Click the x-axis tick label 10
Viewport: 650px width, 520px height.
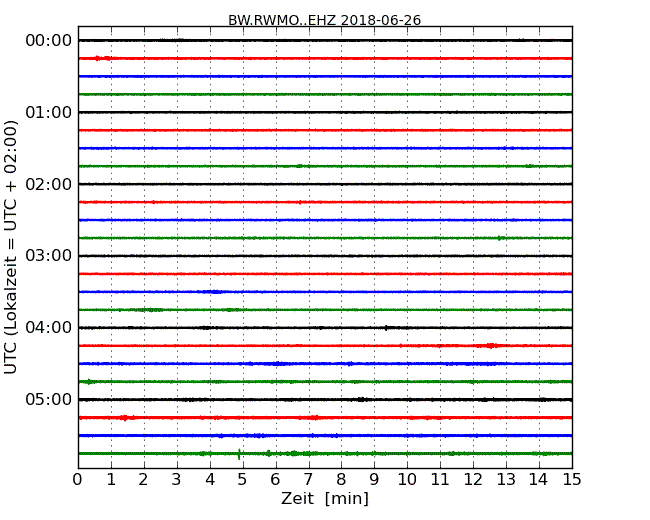point(407,480)
